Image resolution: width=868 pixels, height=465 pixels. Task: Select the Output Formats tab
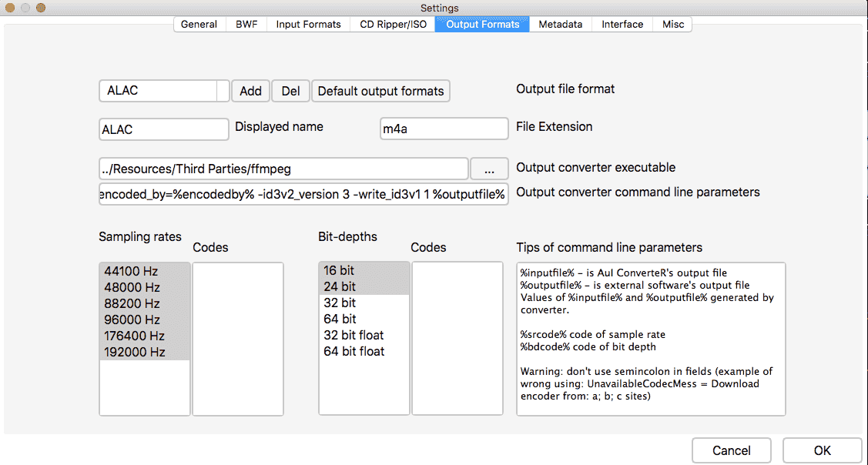coord(482,25)
